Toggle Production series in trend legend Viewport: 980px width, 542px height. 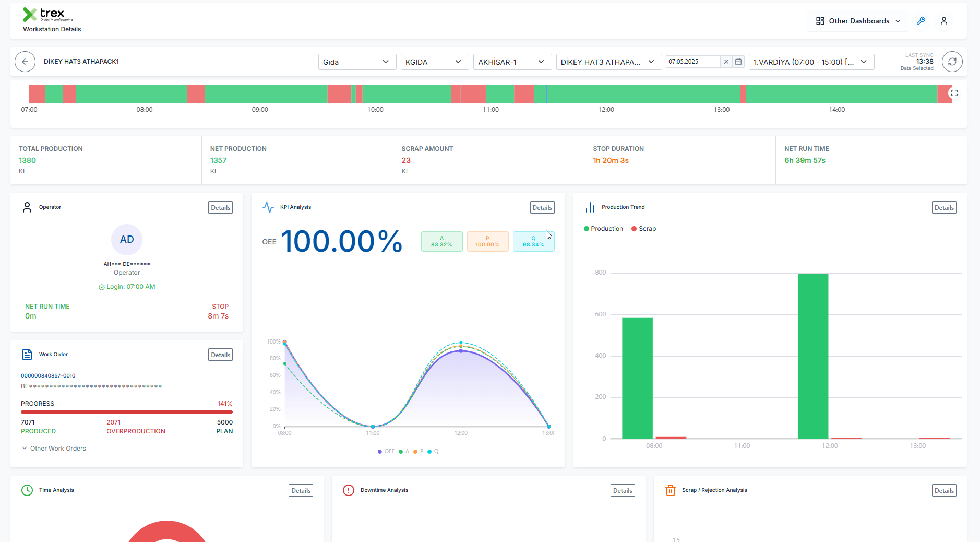point(603,229)
